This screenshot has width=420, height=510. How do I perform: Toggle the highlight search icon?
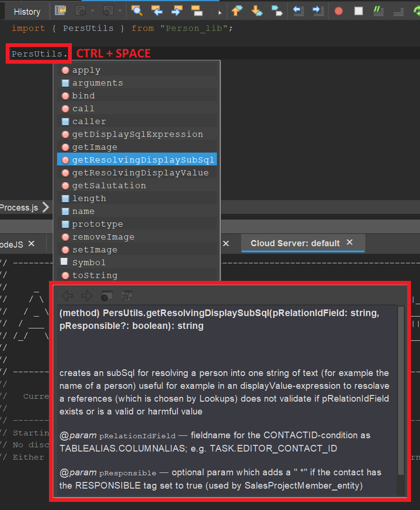196,11
